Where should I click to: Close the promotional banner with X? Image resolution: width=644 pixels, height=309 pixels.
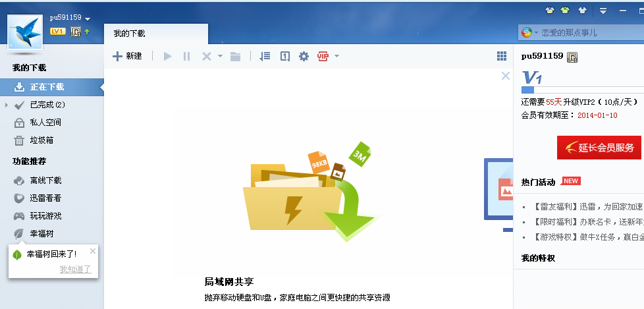(x=506, y=76)
